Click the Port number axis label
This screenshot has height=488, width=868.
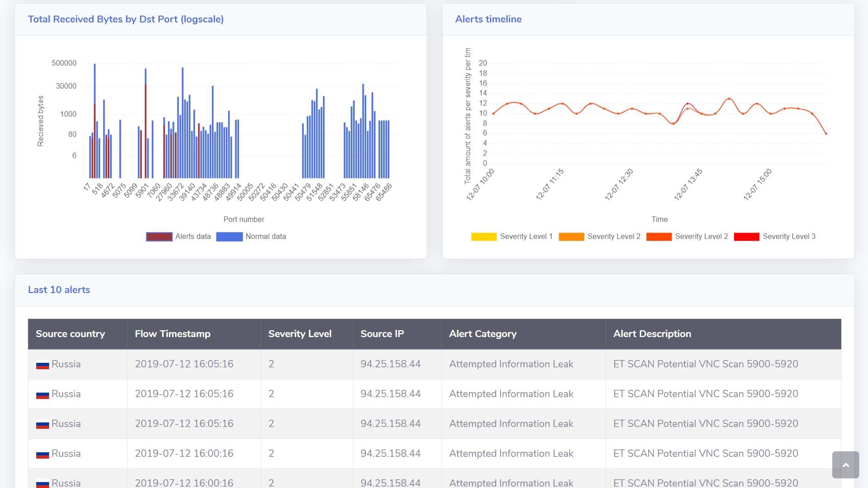point(244,219)
